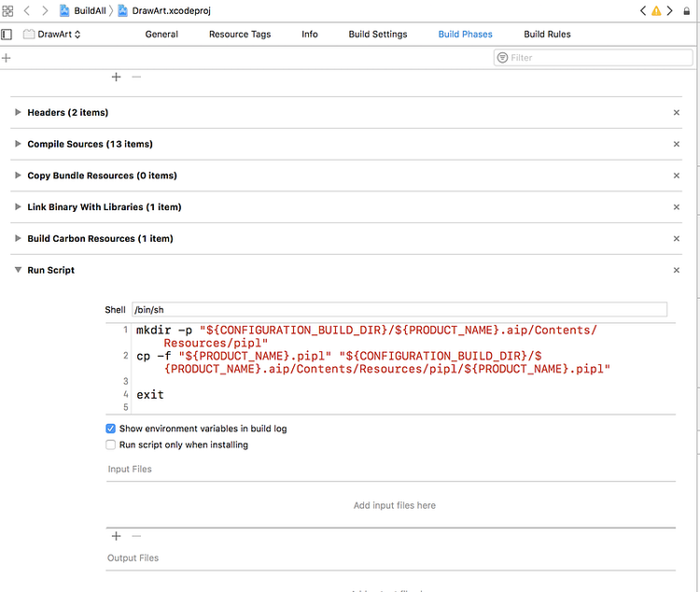Viewport: 700px width, 592px height.
Task: Open the DrawArt target selector popup
Action: pos(52,35)
